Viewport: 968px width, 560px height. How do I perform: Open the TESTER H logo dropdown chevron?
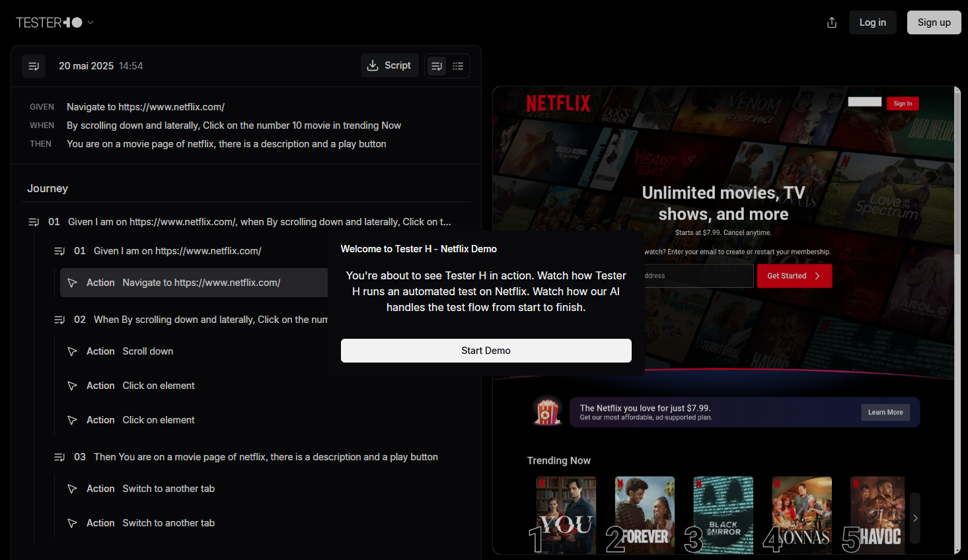(91, 22)
